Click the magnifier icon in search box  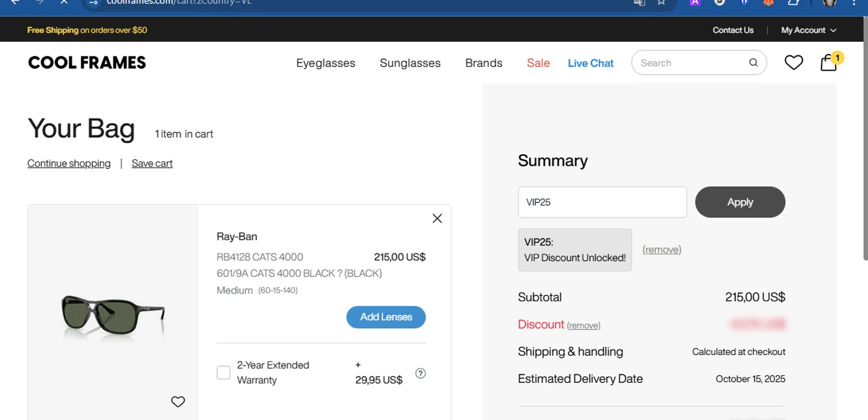coord(753,63)
